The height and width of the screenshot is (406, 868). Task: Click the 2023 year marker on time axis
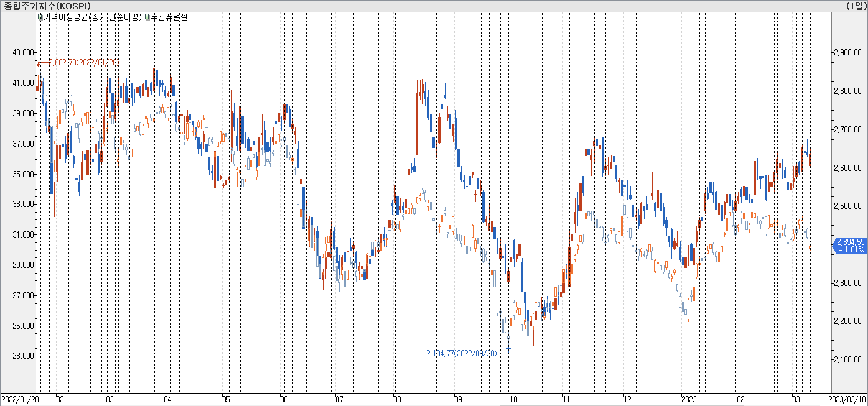pos(689,399)
